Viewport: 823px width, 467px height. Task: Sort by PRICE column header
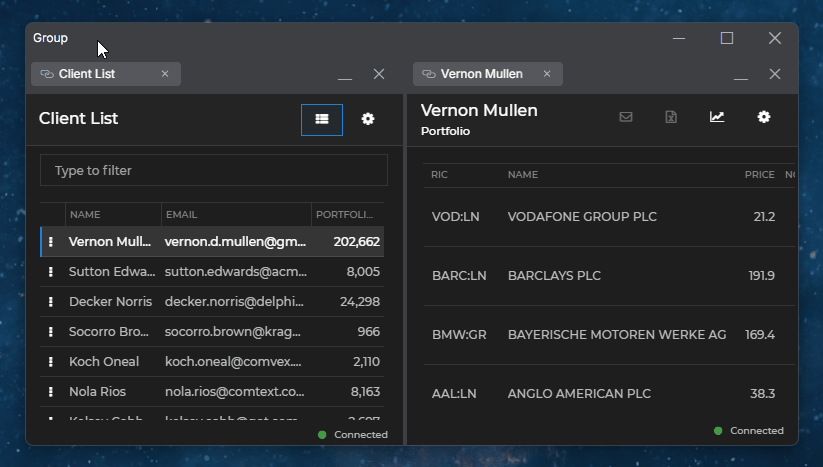[x=759, y=175]
